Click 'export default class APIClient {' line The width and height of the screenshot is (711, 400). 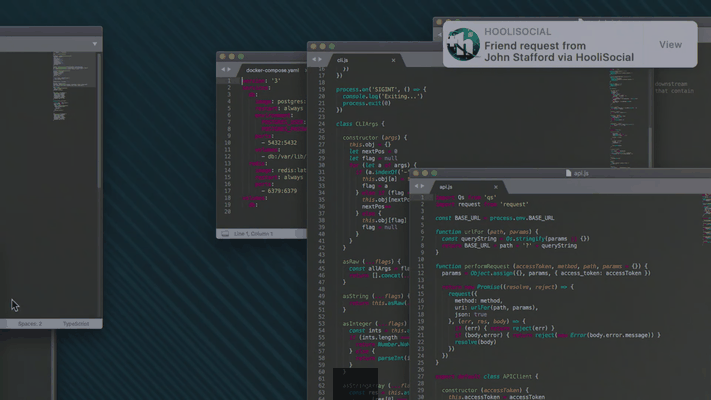(x=486, y=376)
